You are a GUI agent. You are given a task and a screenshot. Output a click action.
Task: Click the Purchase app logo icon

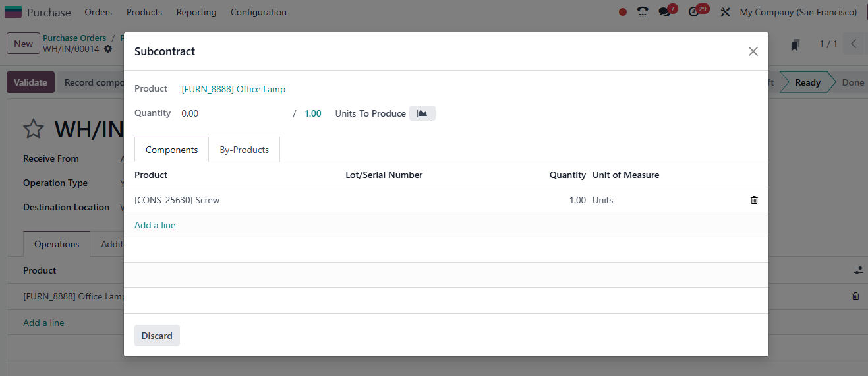(x=13, y=12)
